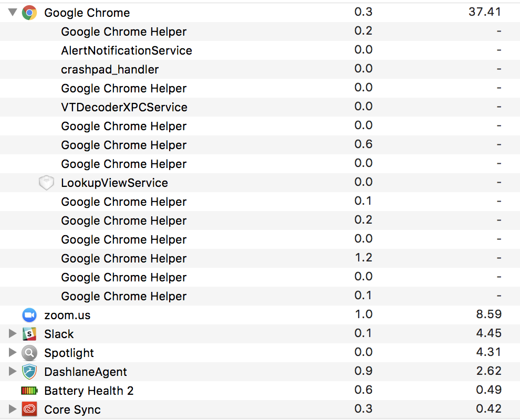The width and height of the screenshot is (520, 420).
Task: Collapse the Google Chrome process group
Action: (x=13, y=13)
